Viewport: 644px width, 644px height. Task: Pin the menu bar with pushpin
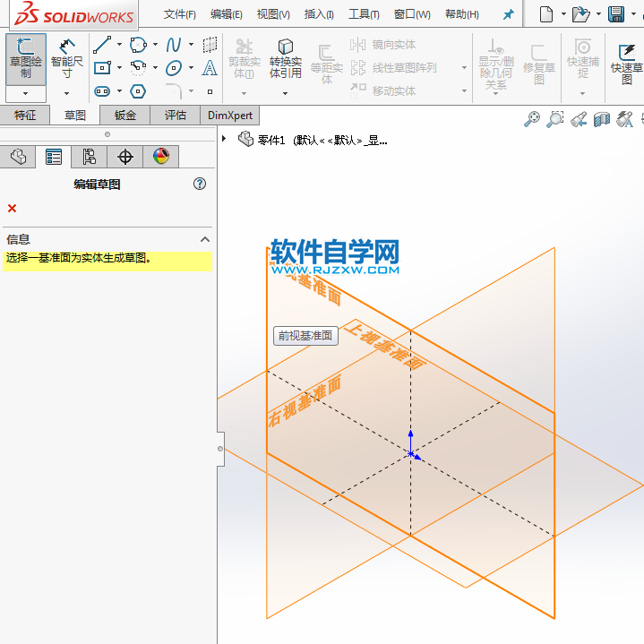tap(508, 15)
